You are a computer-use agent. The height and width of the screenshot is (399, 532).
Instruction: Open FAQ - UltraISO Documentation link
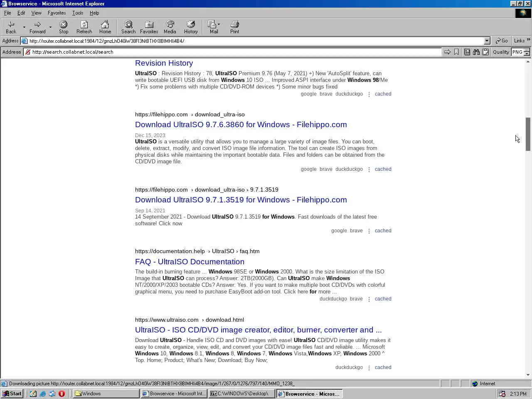[x=190, y=262]
